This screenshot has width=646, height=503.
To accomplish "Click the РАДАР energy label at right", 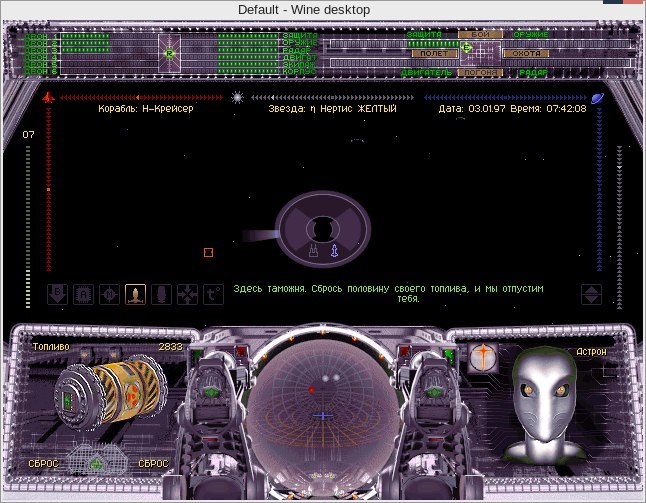I will click(x=533, y=73).
